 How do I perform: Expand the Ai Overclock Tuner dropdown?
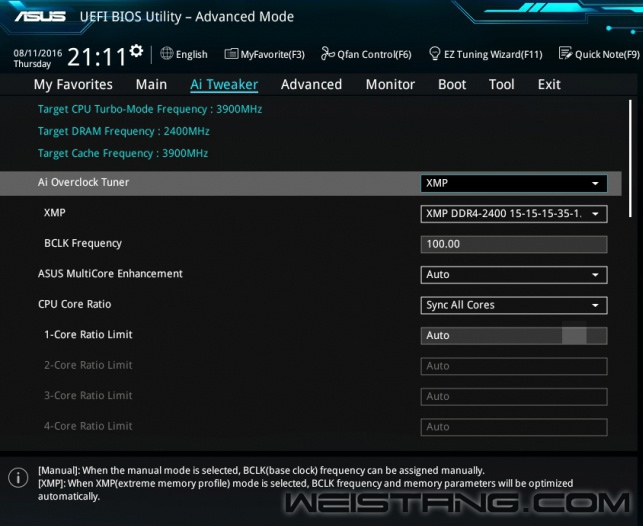[x=514, y=183]
